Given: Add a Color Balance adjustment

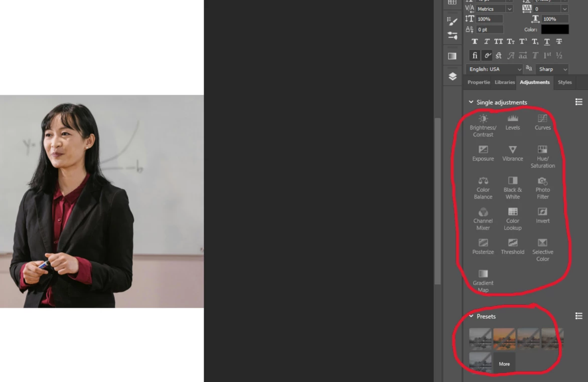Looking at the screenshot, I should (x=483, y=188).
